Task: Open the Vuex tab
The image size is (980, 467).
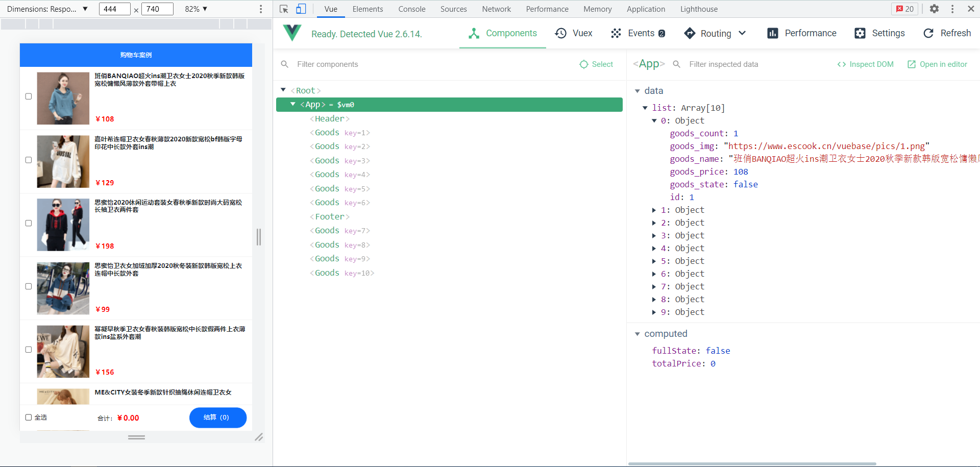Action: (x=574, y=33)
